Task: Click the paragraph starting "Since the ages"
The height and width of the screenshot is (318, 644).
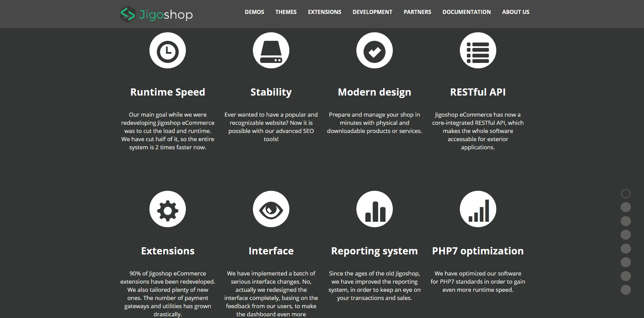Action: (x=374, y=286)
